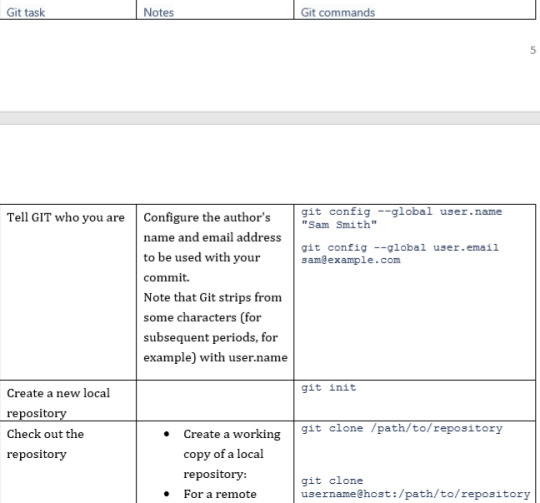The width and height of the screenshot is (540, 503).
Task: Click 'git config --global user.email' command
Action: click(400, 248)
